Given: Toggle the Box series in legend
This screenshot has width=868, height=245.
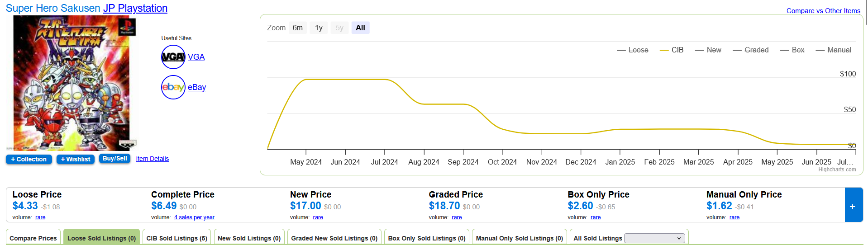Looking at the screenshot, I should click(x=792, y=50).
